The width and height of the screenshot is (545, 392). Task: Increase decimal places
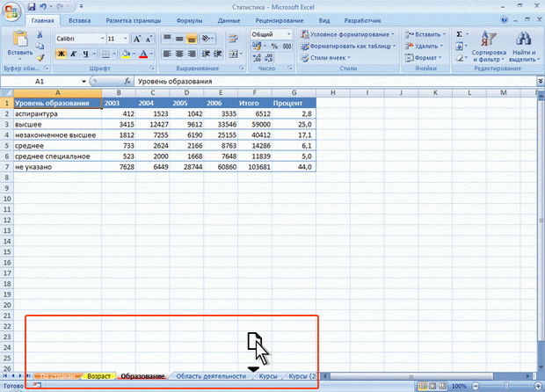tap(257, 58)
